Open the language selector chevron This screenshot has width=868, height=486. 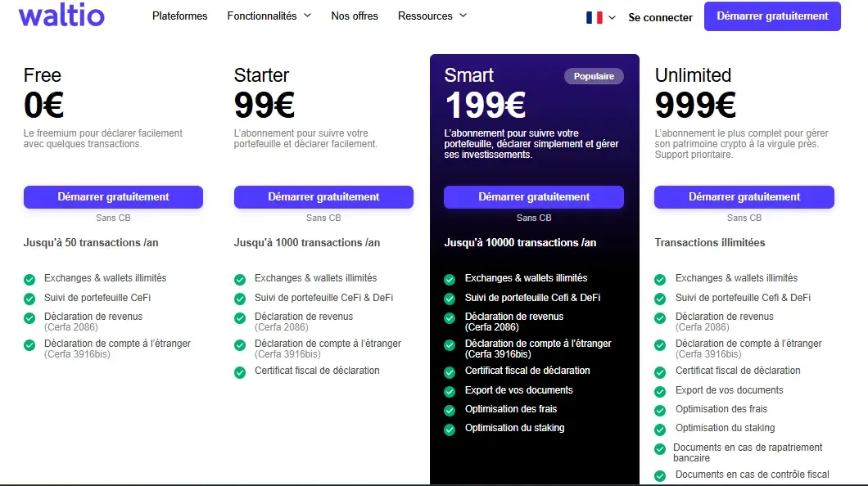tap(612, 17)
